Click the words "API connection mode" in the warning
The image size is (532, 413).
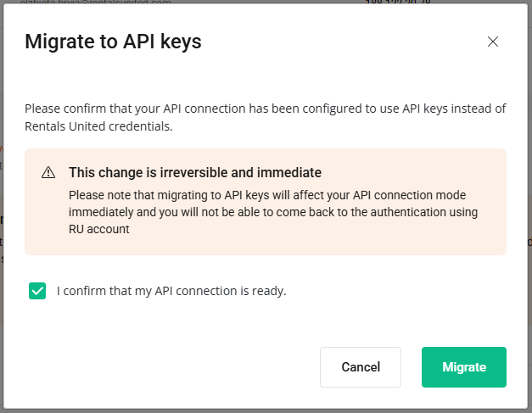[x=429, y=194]
